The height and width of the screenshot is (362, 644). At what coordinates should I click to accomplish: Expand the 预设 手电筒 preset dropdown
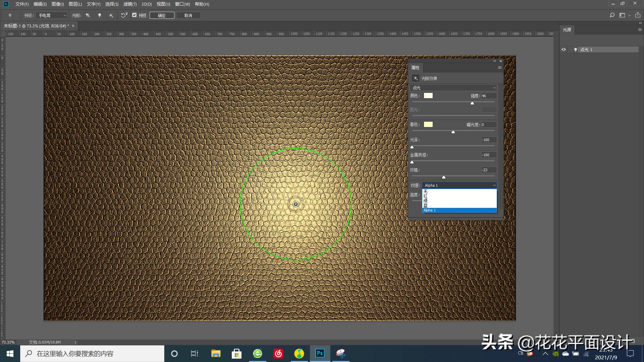[x=52, y=15]
